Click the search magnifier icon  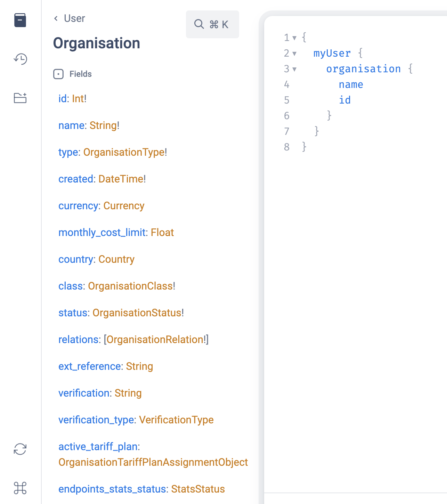click(199, 24)
